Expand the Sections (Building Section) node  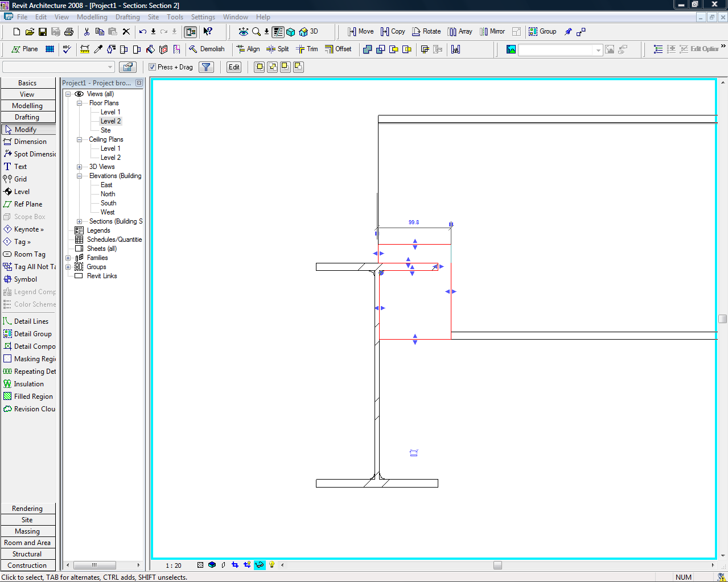[80, 221]
